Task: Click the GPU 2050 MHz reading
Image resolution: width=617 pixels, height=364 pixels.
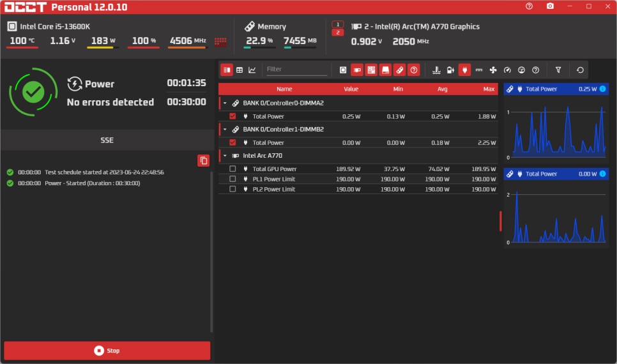Action: (x=411, y=42)
